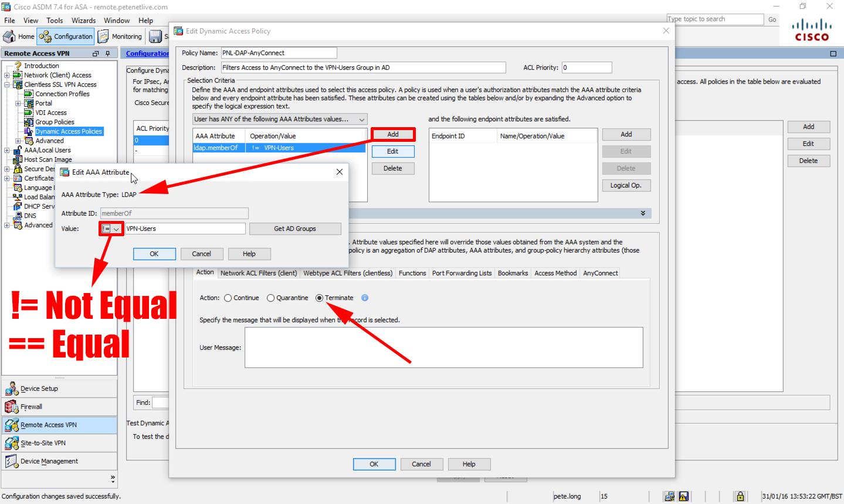This screenshot has height=504, width=844.
Task: Switch to the Functions tab
Action: pos(412,273)
